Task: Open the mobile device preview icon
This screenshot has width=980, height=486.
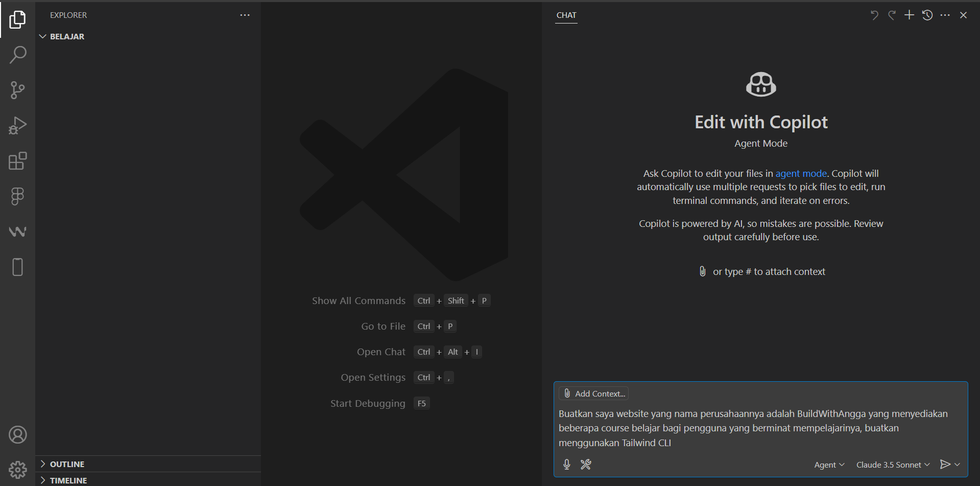Action: 17,267
